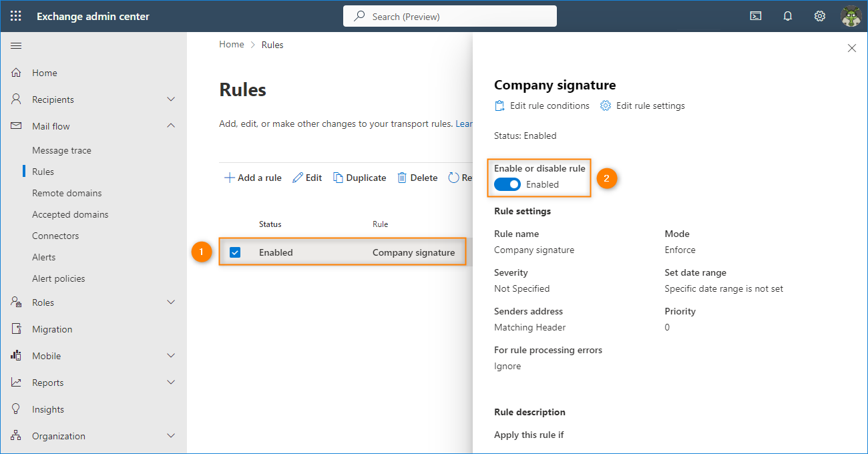Click the Duplicate copy icon
868x454 pixels.
(339, 178)
